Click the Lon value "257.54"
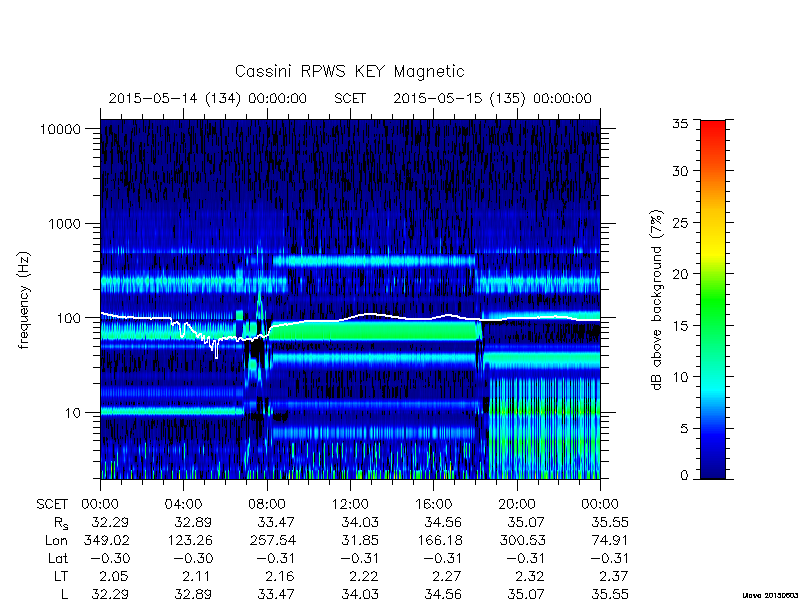The height and width of the screenshot is (600, 800). pyautogui.click(x=272, y=540)
